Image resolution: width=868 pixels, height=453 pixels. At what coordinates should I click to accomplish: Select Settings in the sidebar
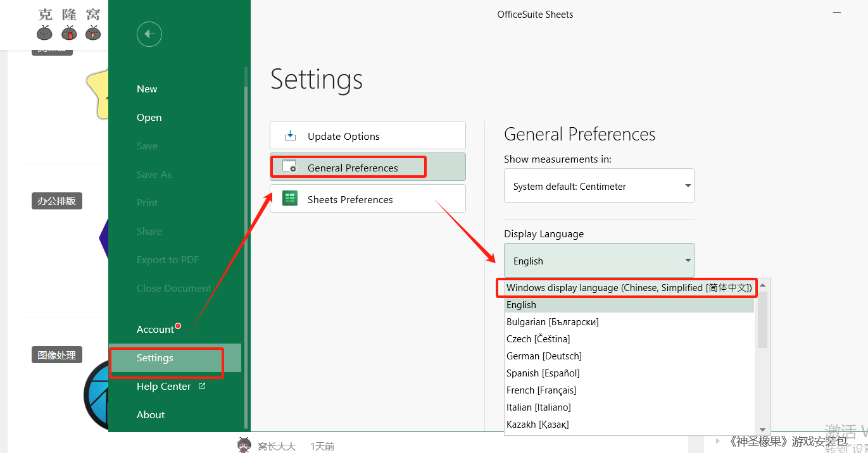(175, 358)
